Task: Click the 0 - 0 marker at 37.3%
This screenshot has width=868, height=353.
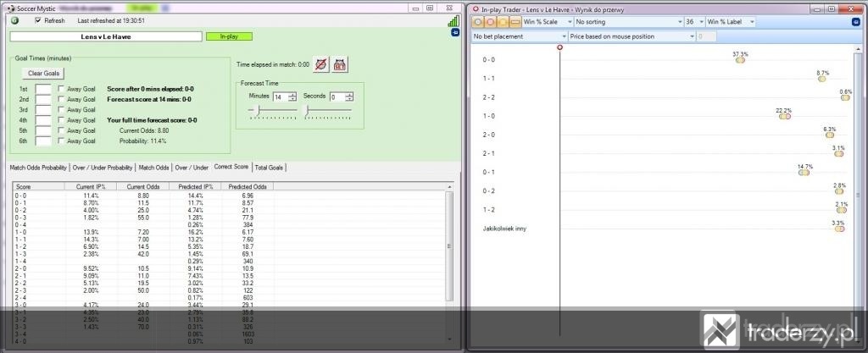Action: 740,60
